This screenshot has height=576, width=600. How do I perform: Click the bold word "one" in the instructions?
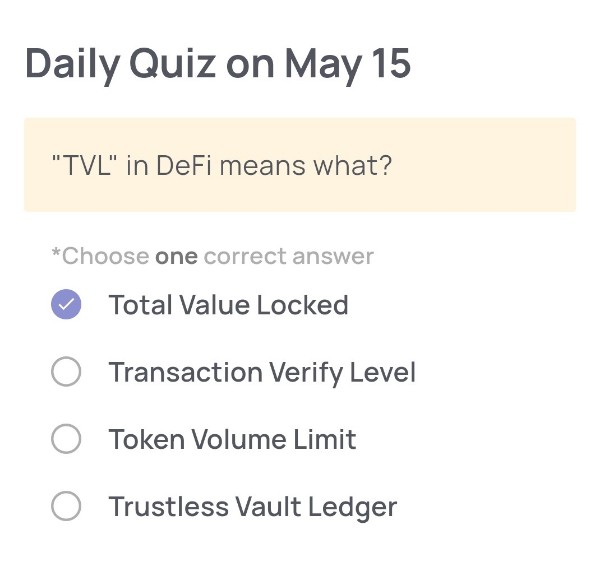[176, 257]
